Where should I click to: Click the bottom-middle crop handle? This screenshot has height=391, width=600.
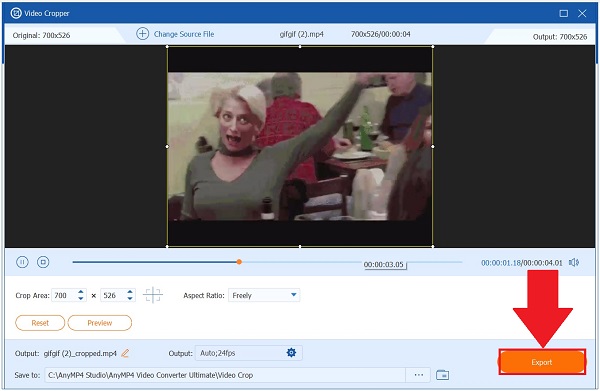coord(300,246)
